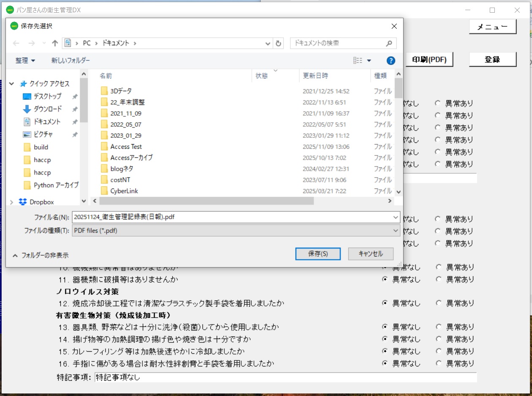This screenshot has width=532, height=396.
Task: Click the refresh icon in the address bar
Action: (x=278, y=43)
